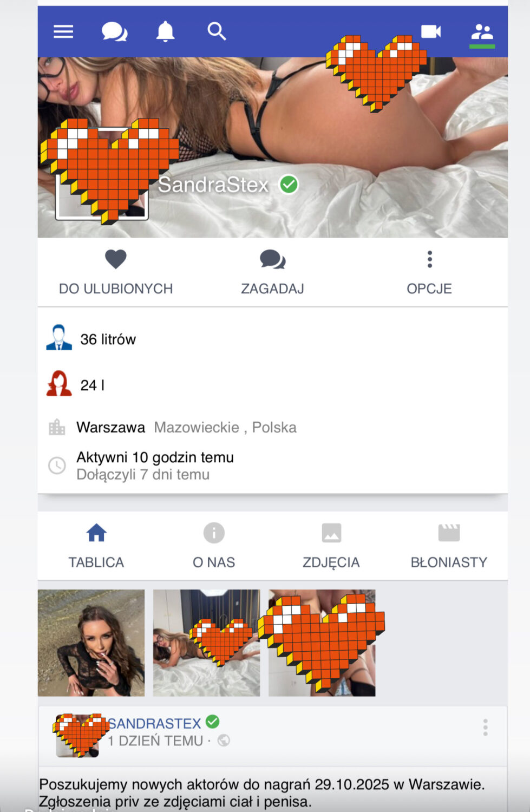This screenshot has width=530, height=812.
Task: Click the SANDRASTEX post author link
Action: [154, 723]
